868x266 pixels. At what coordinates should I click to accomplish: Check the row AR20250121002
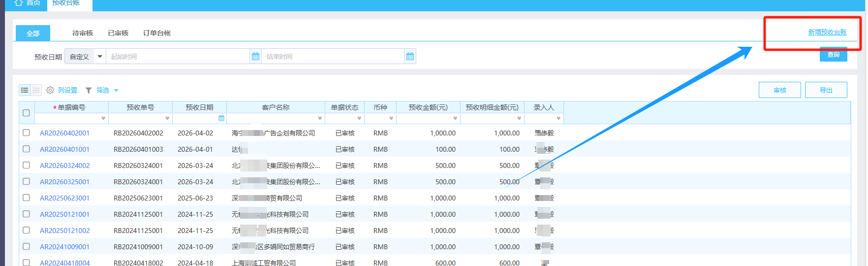tap(26, 230)
